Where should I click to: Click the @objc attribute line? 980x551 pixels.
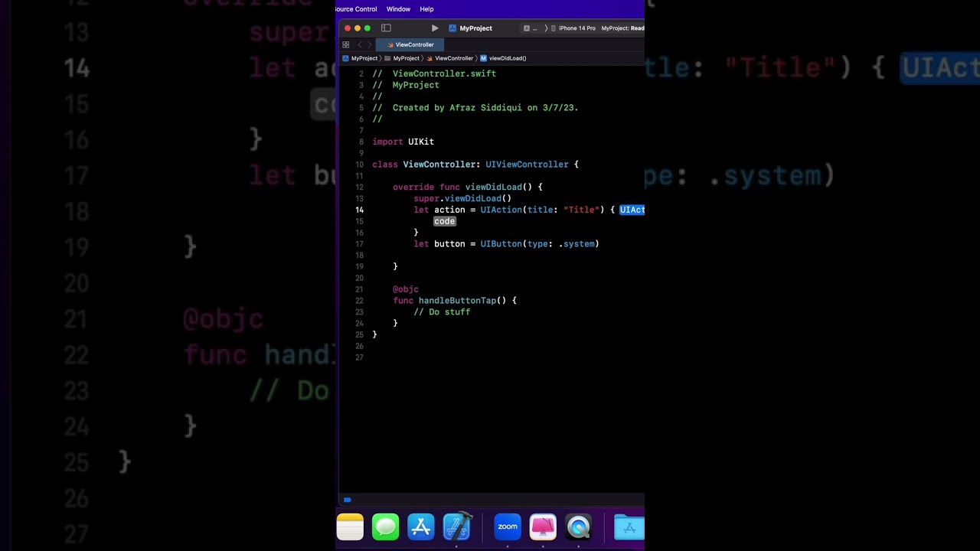coord(406,289)
